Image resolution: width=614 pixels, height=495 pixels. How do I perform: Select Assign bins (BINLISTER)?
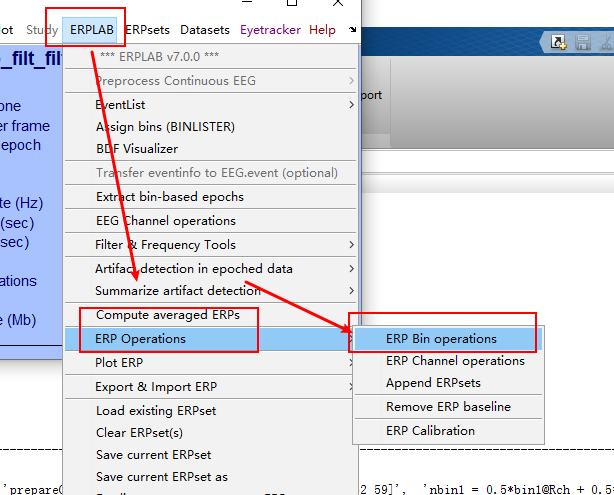[x=211, y=126]
